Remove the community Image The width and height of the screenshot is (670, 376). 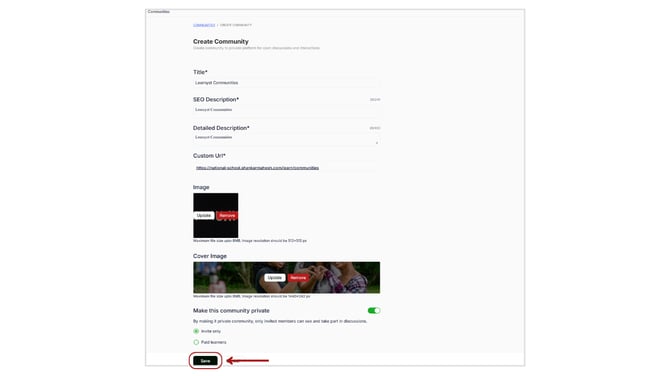tap(227, 215)
